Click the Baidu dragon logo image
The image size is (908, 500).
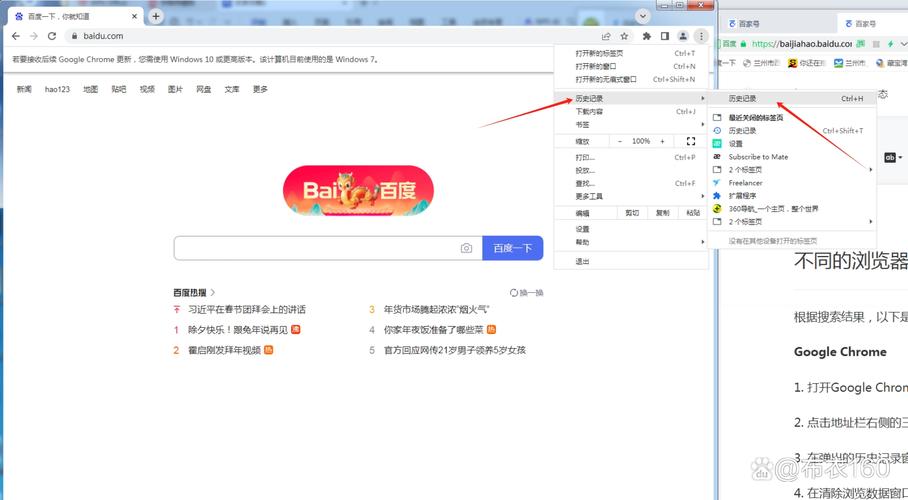pos(358,190)
